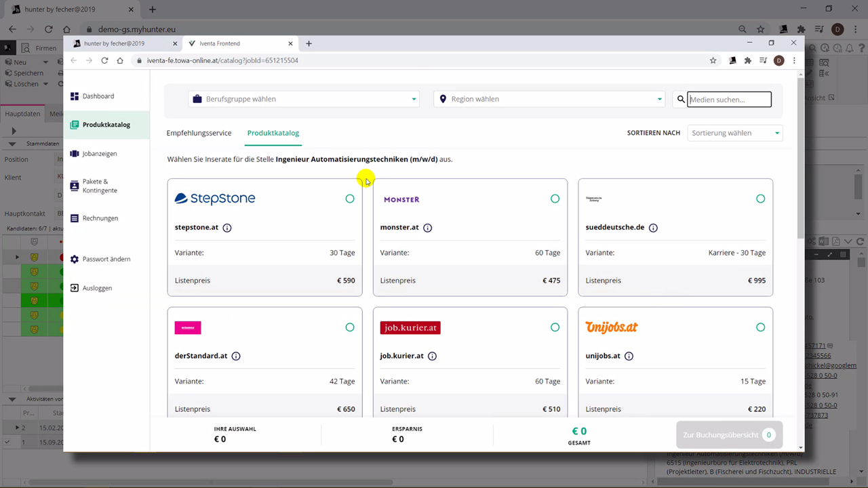
Task: Reload the Iventa Frontend page
Action: click(x=104, y=60)
